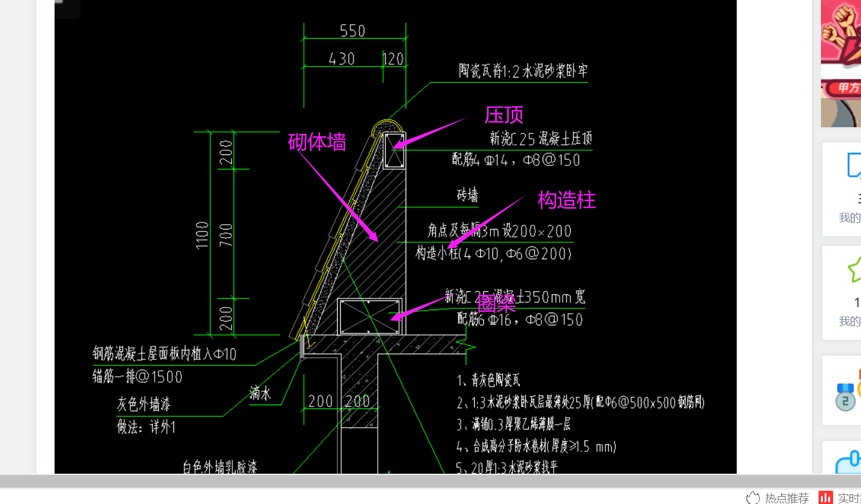Click the flame icon beside 热点推荐
Viewport: 861px width, 504px height.
pos(753,498)
